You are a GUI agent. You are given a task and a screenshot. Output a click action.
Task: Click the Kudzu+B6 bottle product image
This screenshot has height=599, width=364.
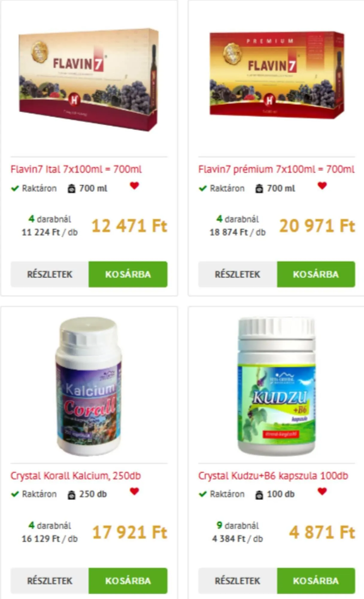click(x=277, y=386)
